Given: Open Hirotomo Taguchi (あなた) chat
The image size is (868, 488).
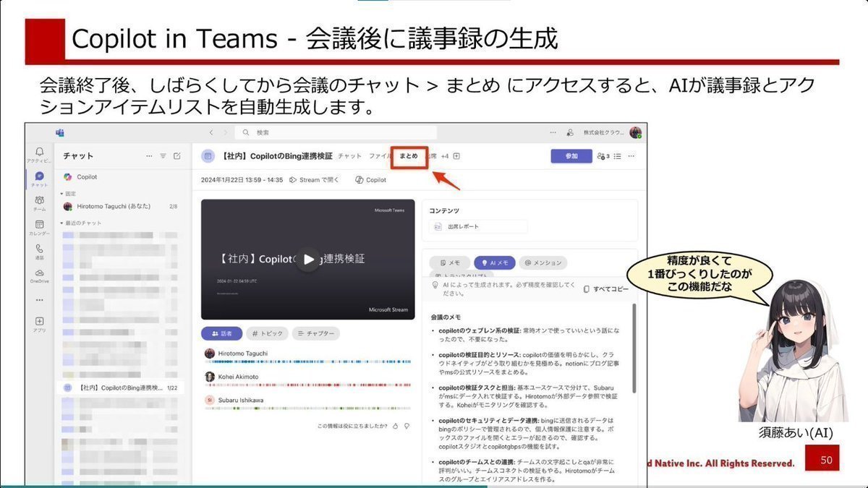Looking at the screenshot, I should pyautogui.click(x=120, y=206).
